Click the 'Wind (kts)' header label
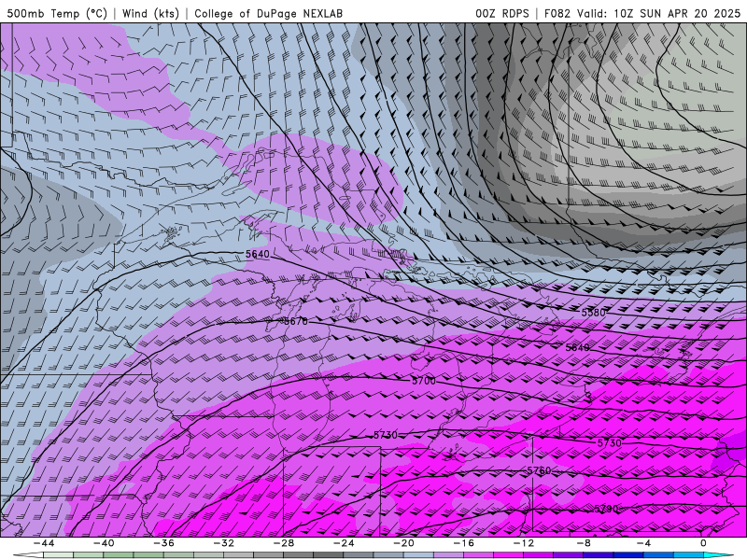The image size is (747, 560). 150,13
